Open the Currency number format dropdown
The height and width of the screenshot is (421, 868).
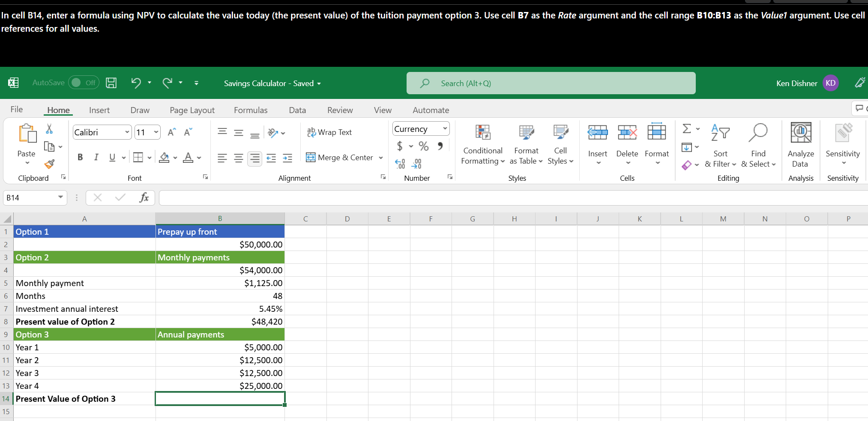point(445,128)
